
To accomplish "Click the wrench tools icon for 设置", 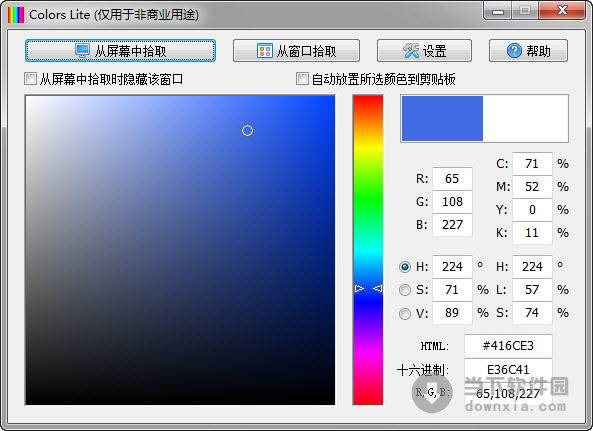I will pyautogui.click(x=411, y=51).
